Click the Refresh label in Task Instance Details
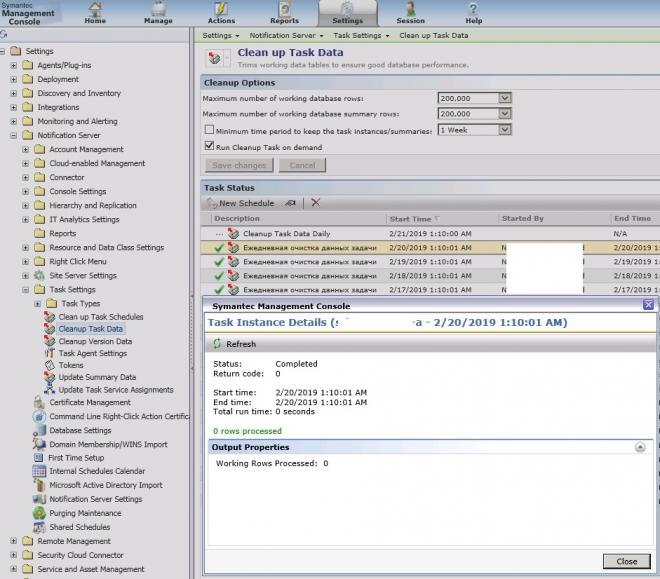The width and height of the screenshot is (660, 579). coord(241,344)
